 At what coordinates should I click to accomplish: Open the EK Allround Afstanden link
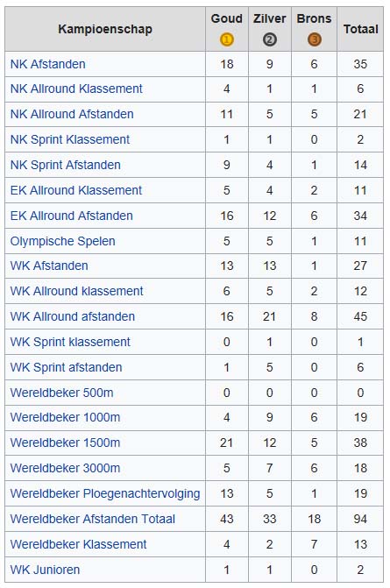72,216
